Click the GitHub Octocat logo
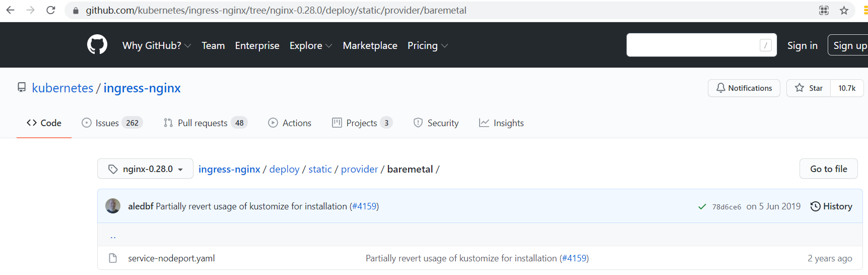Screen dimensions: 868x275 coord(97,45)
